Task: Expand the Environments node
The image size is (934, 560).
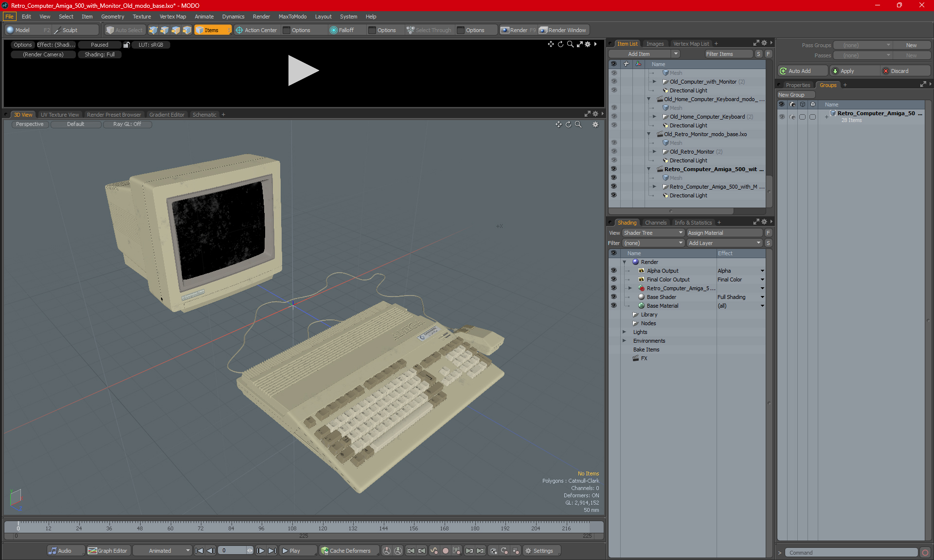Action: click(624, 341)
